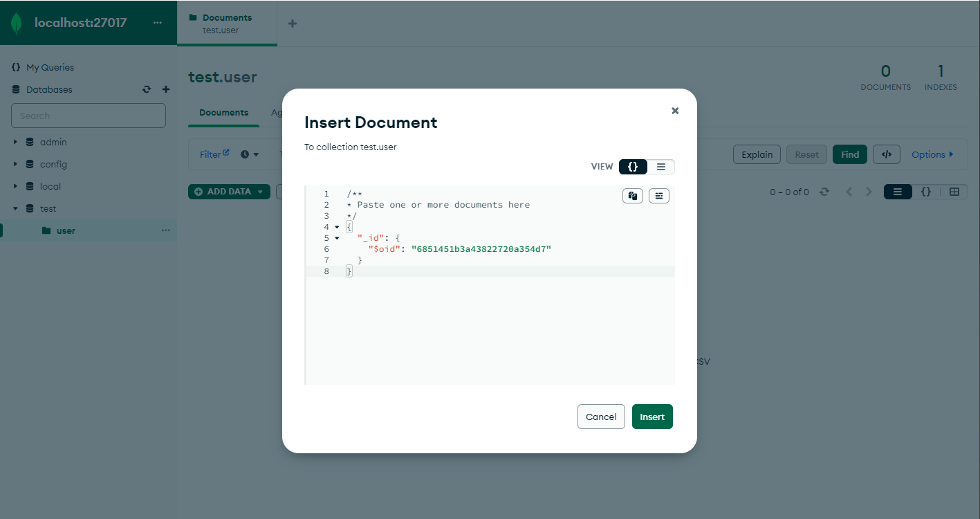Refresh the databases list
This screenshot has width=980, height=519.
coord(147,89)
